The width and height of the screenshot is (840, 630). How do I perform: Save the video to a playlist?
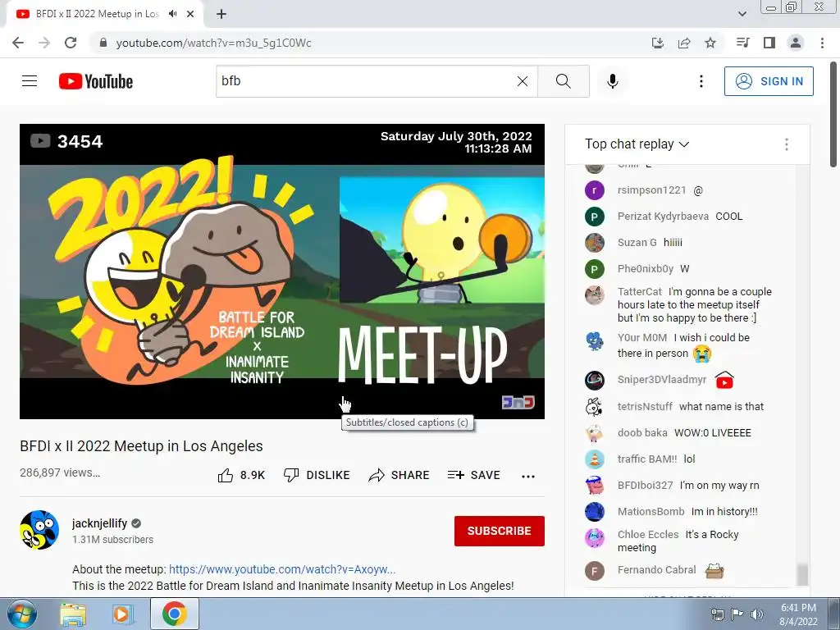point(474,475)
